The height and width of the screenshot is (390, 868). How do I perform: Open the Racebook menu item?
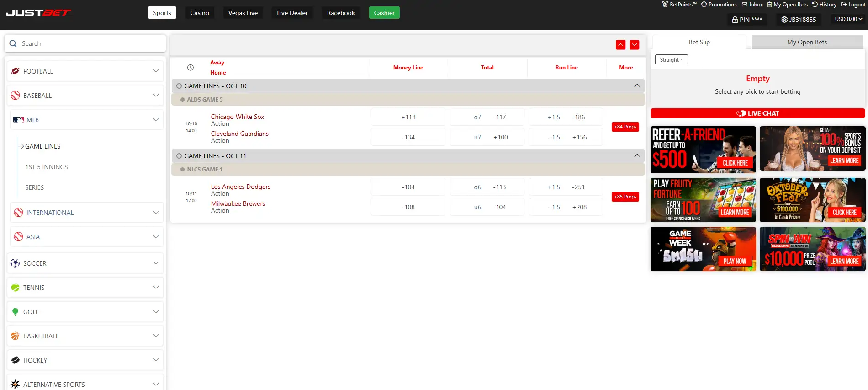coord(341,13)
